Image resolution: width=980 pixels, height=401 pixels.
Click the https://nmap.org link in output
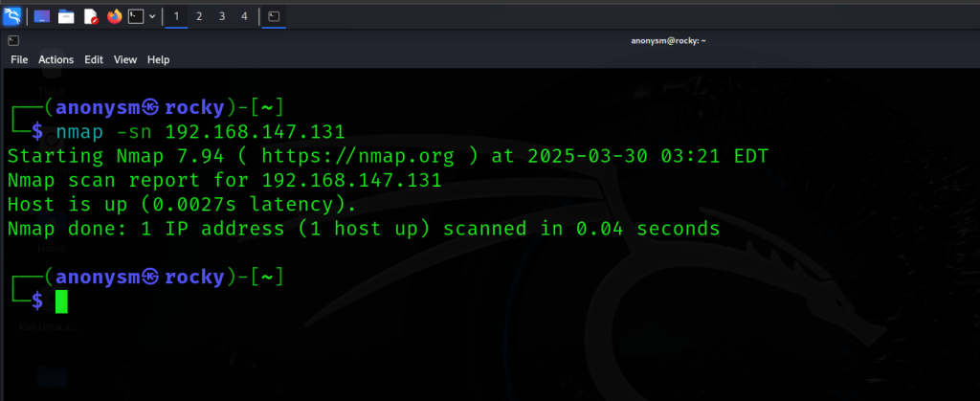pyautogui.click(x=358, y=157)
